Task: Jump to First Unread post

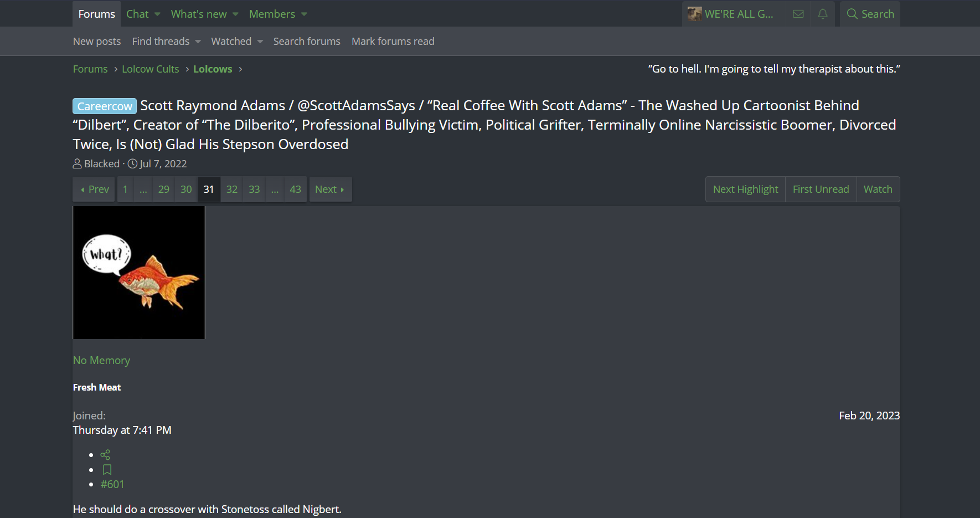Action: (x=821, y=189)
